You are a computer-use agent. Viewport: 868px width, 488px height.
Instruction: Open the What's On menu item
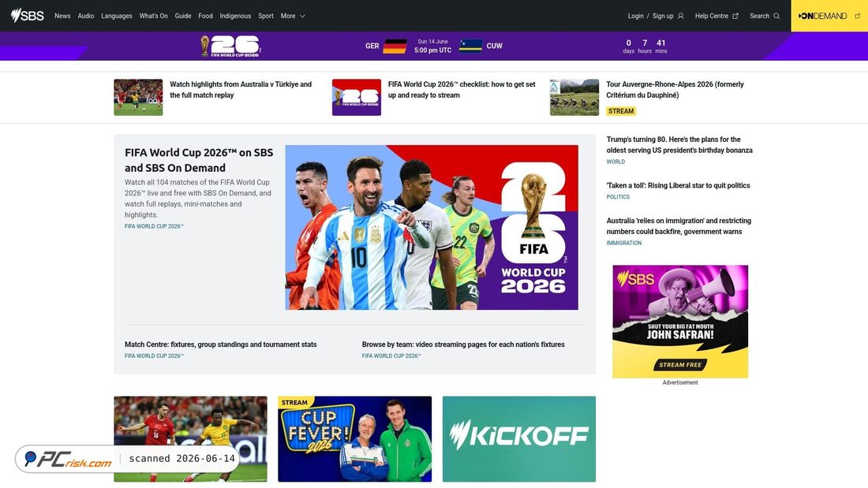click(x=153, y=16)
